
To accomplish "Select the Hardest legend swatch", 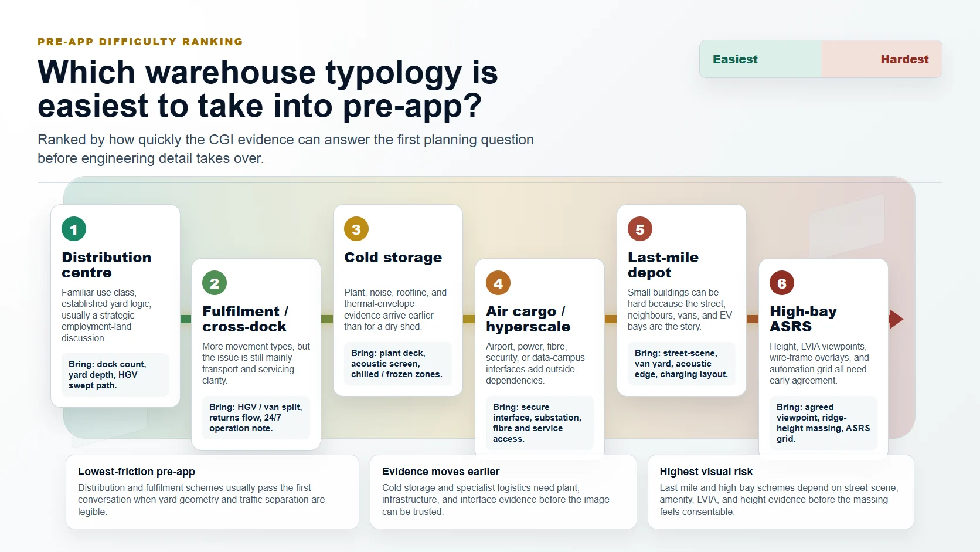I will (x=882, y=59).
